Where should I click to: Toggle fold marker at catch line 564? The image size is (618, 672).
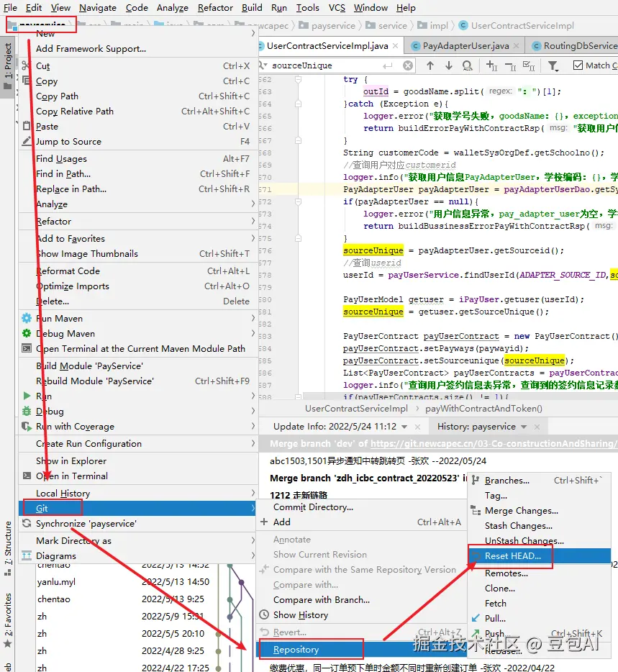tap(298, 104)
